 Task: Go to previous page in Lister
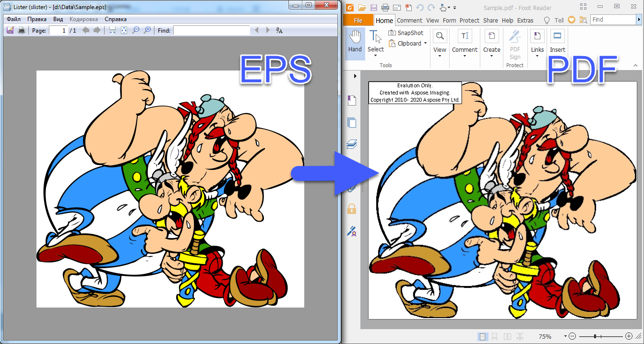[86, 30]
